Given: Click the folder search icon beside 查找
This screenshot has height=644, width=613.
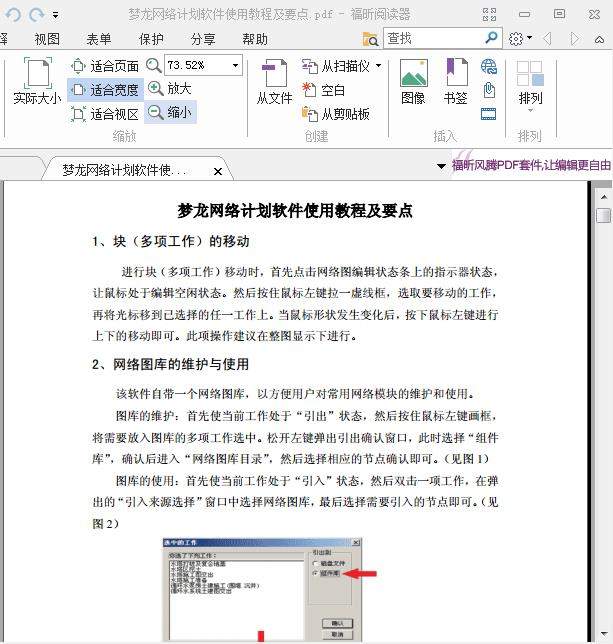Looking at the screenshot, I should [x=370, y=39].
